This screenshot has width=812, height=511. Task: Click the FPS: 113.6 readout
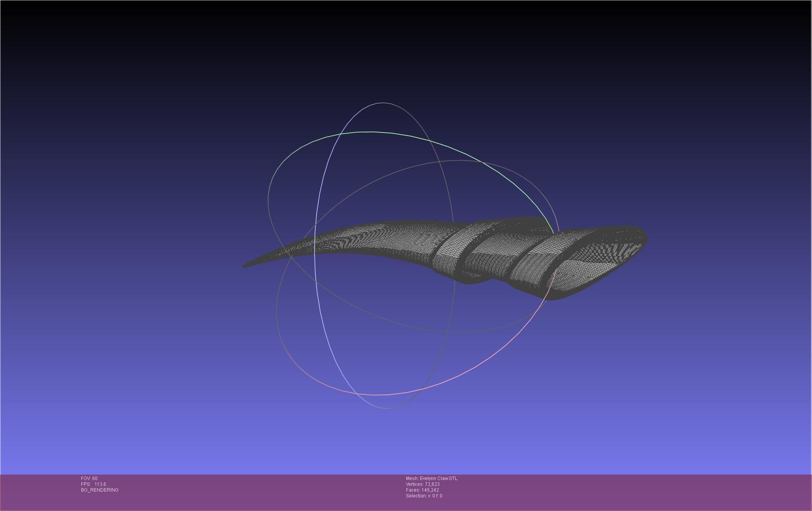(93, 484)
